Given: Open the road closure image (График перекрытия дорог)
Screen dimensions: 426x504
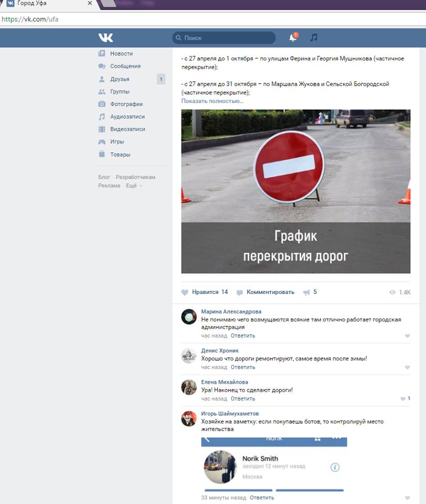Looking at the screenshot, I should tap(295, 192).
